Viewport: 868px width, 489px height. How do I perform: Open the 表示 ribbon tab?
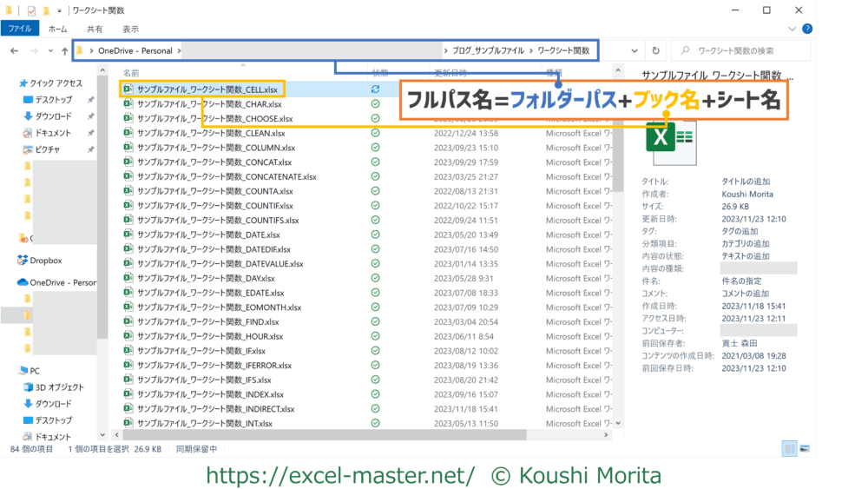[x=129, y=29]
